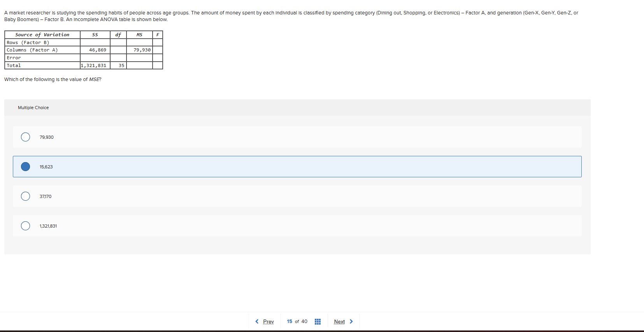Click the total SS 1,321,831 cell

coord(95,65)
